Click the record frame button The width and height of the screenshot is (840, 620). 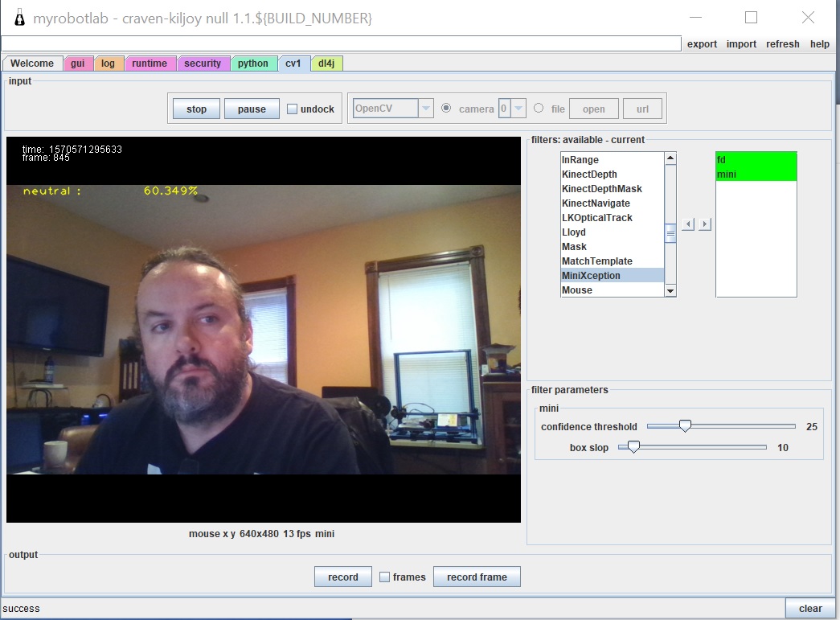[477, 577]
